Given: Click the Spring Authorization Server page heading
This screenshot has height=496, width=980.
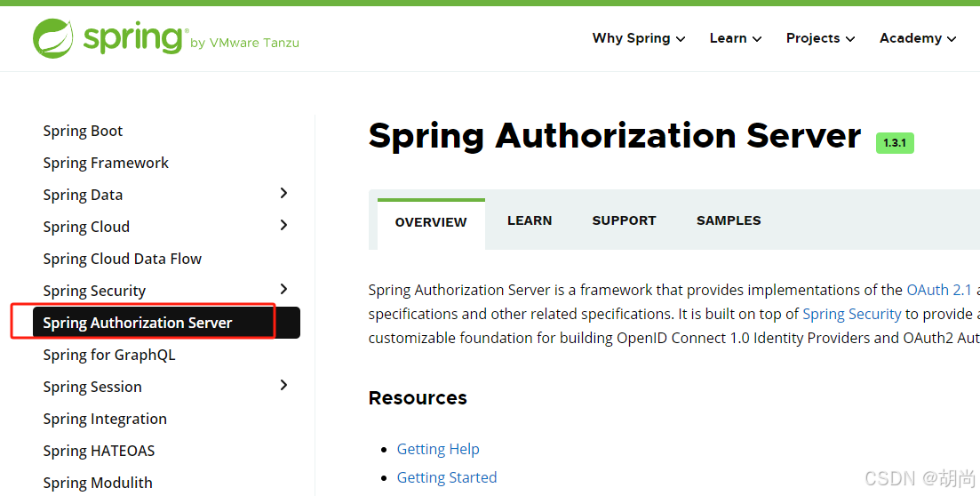Looking at the screenshot, I should [x=615, y=136].
